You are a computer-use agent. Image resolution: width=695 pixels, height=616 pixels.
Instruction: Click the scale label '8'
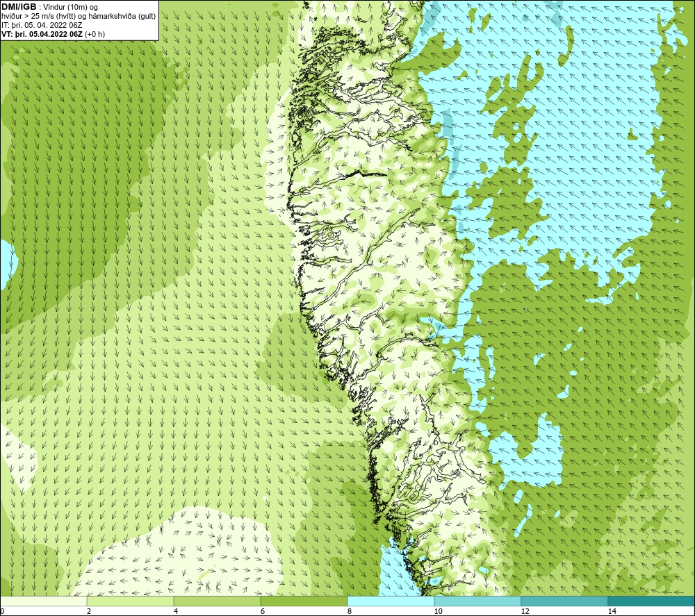point(350,612)
